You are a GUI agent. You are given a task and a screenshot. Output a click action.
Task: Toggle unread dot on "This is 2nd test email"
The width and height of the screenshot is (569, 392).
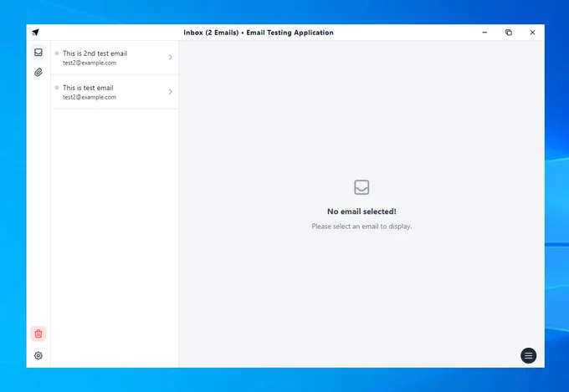pyautogui.click(x=57, y=53)
